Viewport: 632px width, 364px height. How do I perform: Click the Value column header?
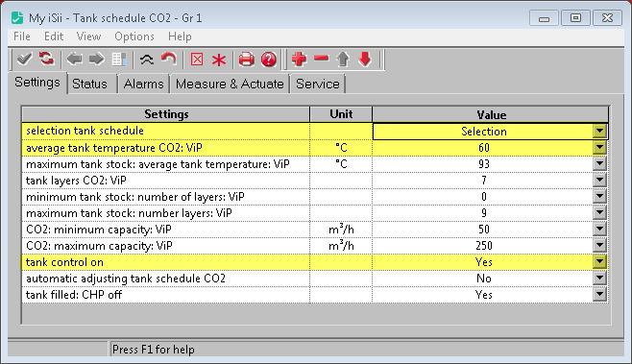click(491, 114)
